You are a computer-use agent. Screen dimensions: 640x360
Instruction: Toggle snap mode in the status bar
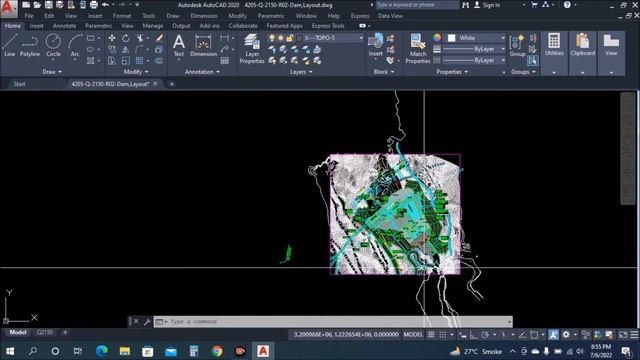(x=442, y=335)
